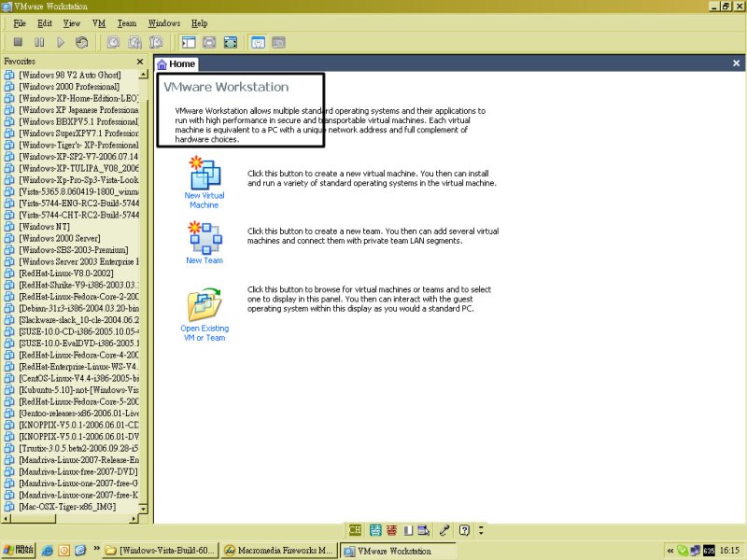Click the Suspend (pause) toolbar icon
This screenshot has width=747, height=560.
tap(39, 42)
